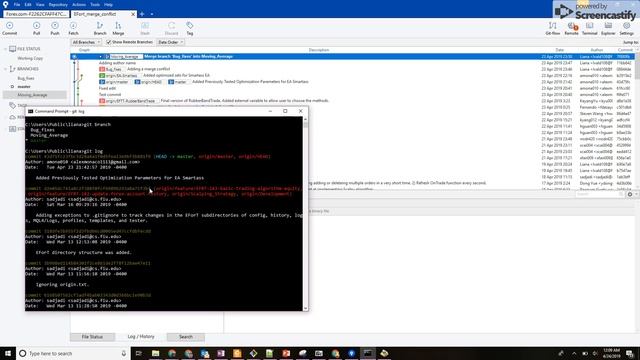Click the Pull toolbar icon

(x=36, y=29)
